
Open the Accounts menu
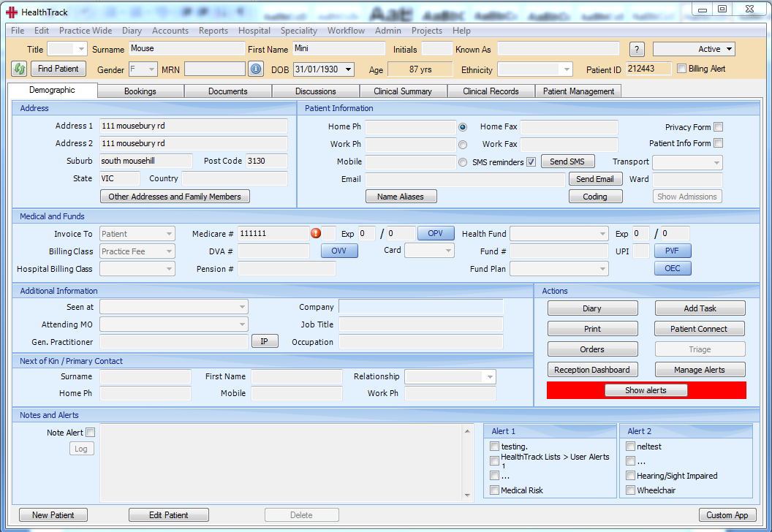[170, 31]
